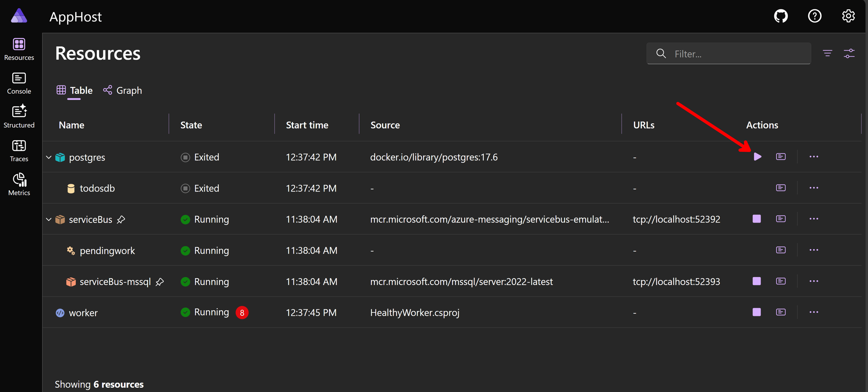The image size is (868, 392).
Task: Stop the worker resource
Action: click(757, 312)
